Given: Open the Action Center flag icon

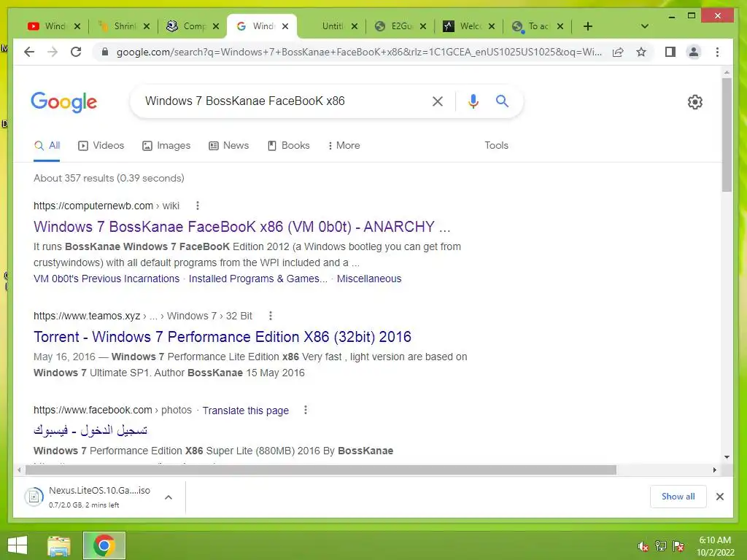Looking at the screenshot, I should pos(678,546).
